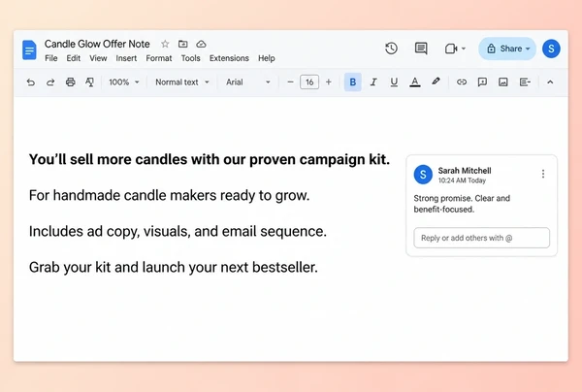Expand the video call options arrow
This screenshot has height=392, width=582.
(x=464, y=49)
